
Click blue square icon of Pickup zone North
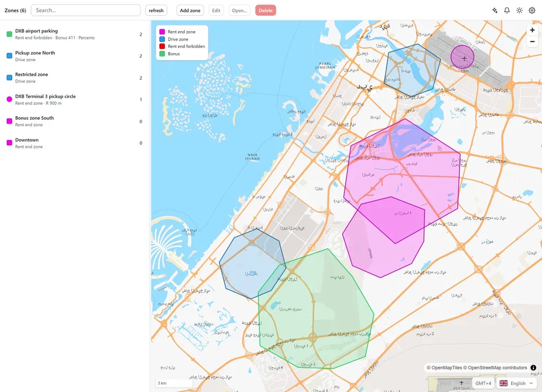click(x=10, y=56)
